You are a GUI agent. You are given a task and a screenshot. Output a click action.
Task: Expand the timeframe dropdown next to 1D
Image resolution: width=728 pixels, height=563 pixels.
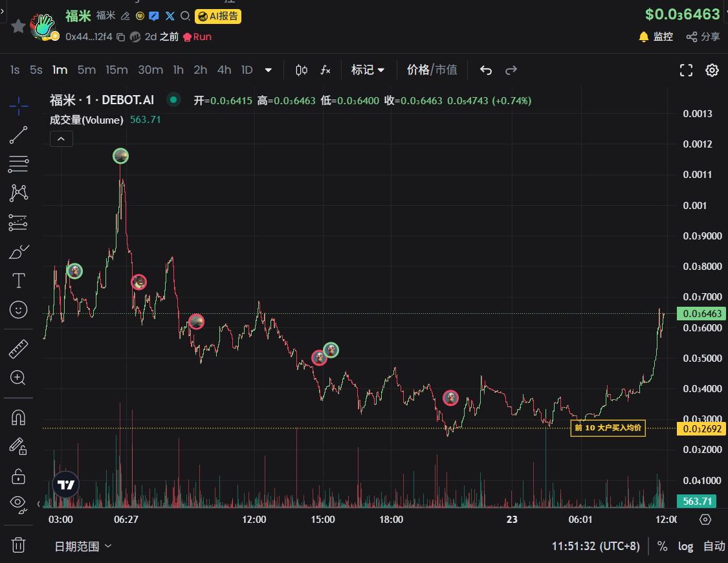pyautogui.click(x=268, y=70)
